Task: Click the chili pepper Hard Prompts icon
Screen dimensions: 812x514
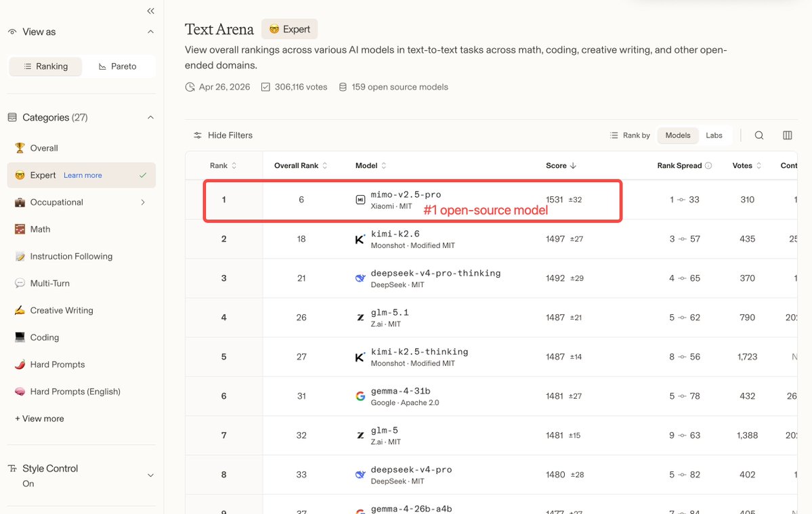Action: (20, 364)
